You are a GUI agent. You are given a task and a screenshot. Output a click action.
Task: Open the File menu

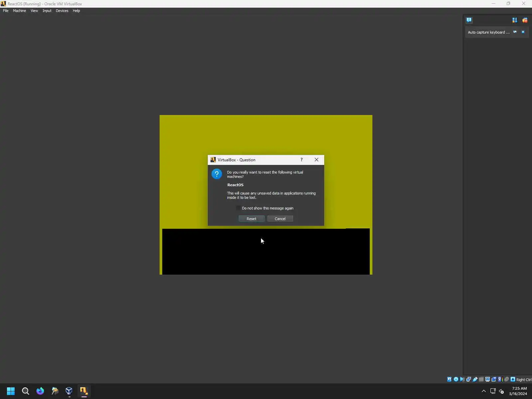[6, 11]
